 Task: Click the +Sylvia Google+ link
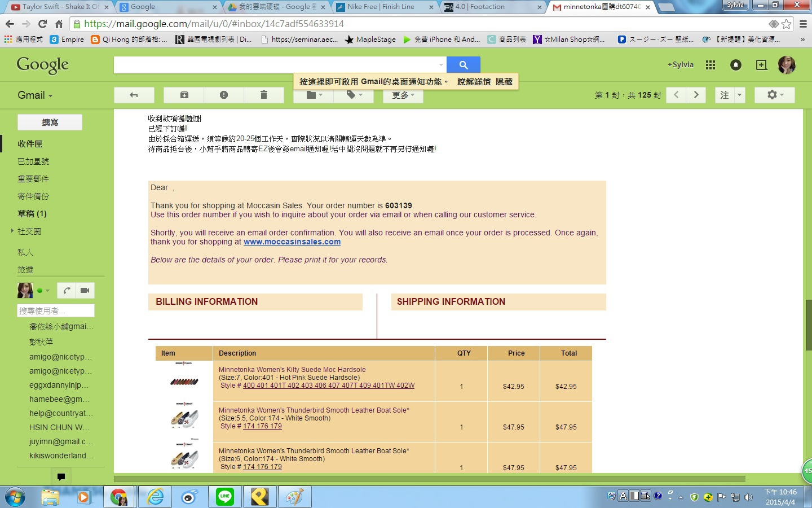(x=681, y=64)
